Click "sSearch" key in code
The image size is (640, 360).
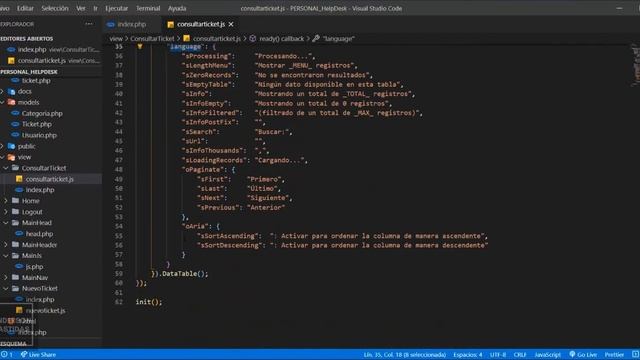pos(200,132)
